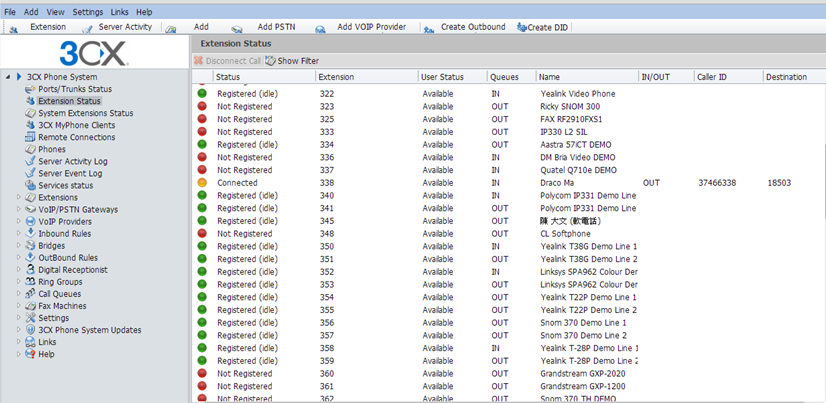Click the Help tree node icon
This screenshot has height=403, width=826.
(30, 355)
